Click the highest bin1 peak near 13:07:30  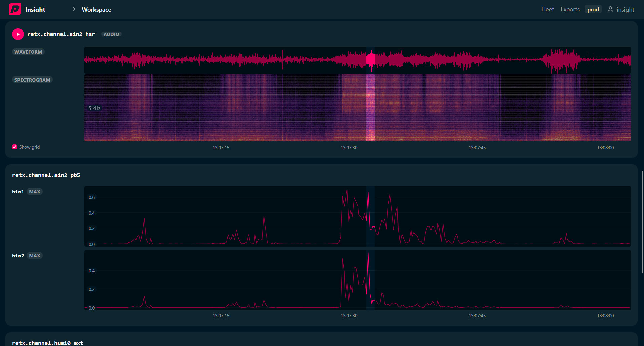(347, 189)
